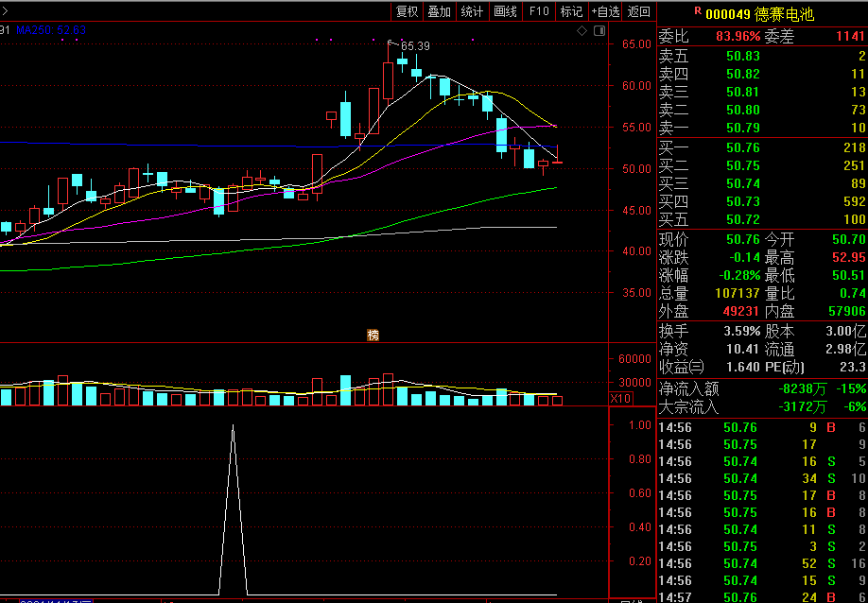Add stock with +自选 button
The height and width of the screenshot is (603, 868).
605,11
